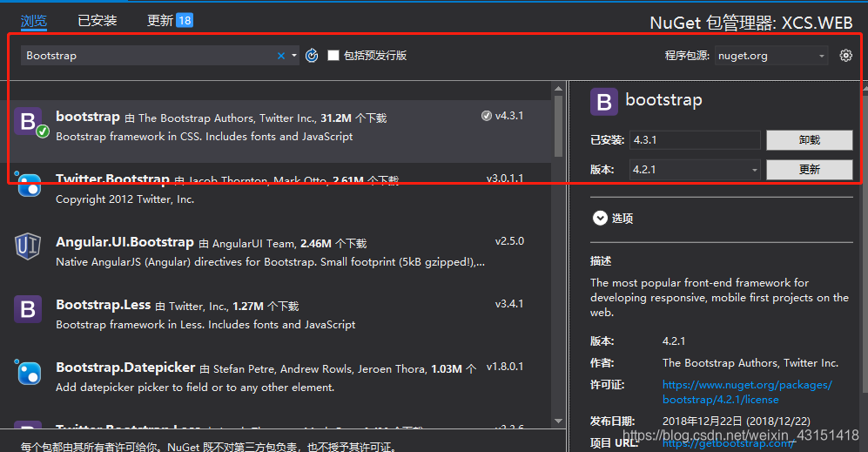Select the Angular.UI.Bootstrap shield icon
The width and height of the screenshot is (868, 452).
28,246
